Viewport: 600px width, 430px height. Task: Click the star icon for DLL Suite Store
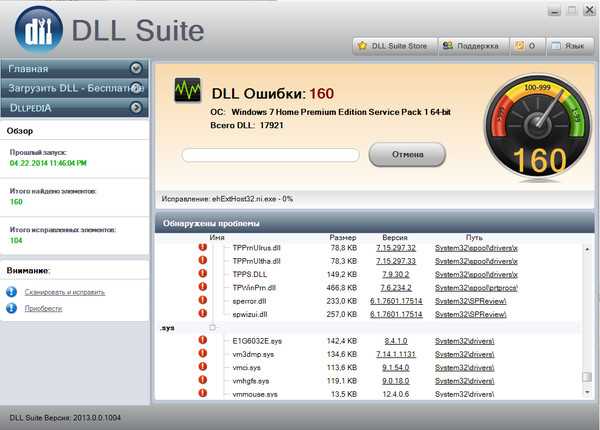(362, 46)
